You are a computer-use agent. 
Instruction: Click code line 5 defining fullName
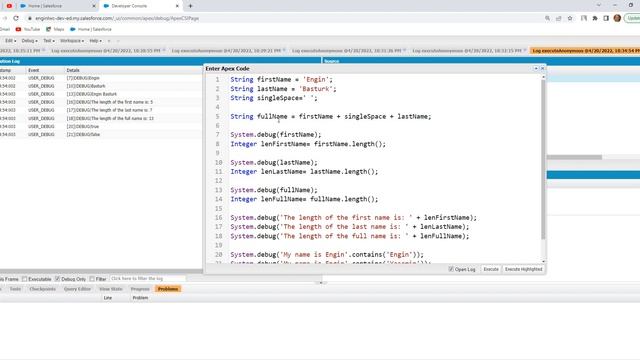coord(331,117)
